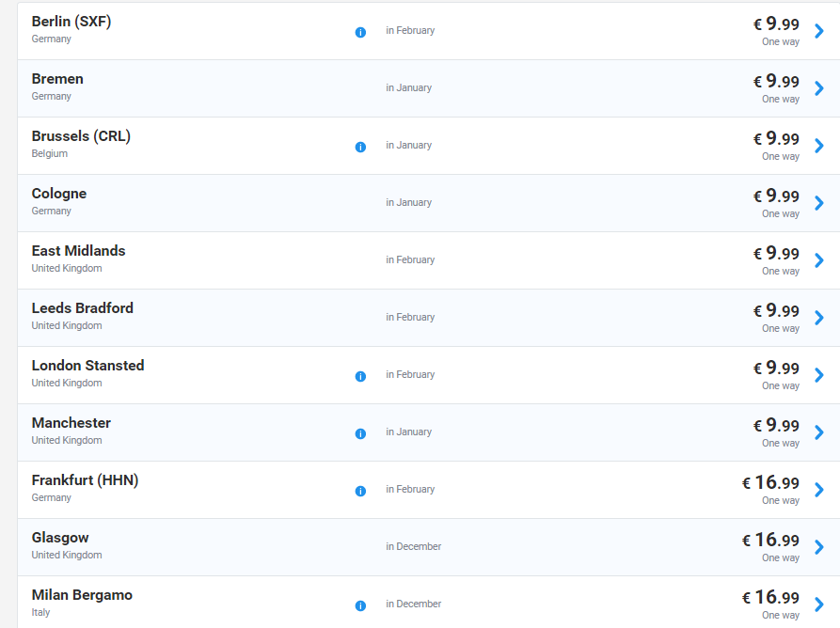Open the Manchester destination link
Viewport: 840px width, 628px height.
(x=71, y=423)
